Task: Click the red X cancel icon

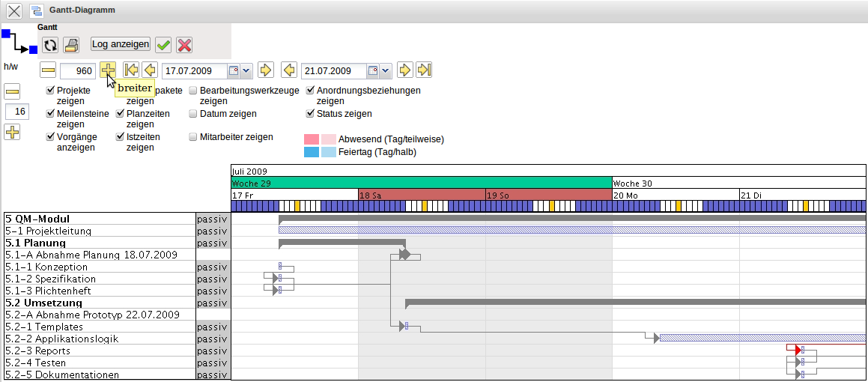Action: (184, 45)
